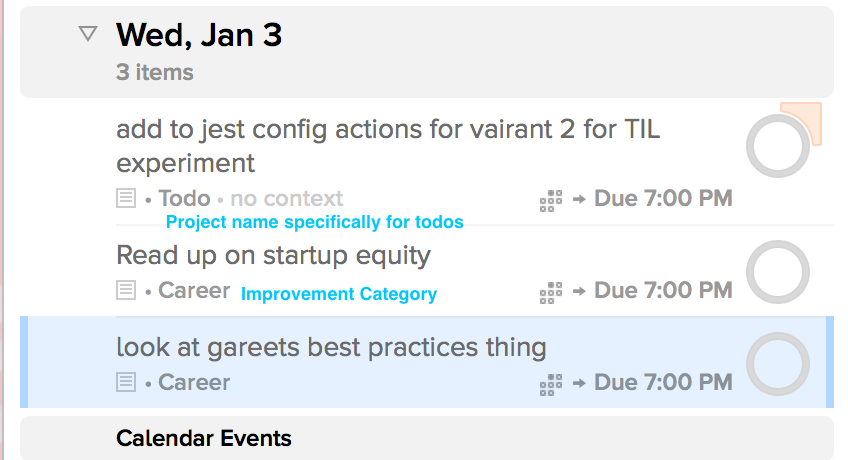Image resolution: width=848 pixels, height=460 pixels.
Task: Click grid icon beside startup equity due date
Action: point(551,292)
